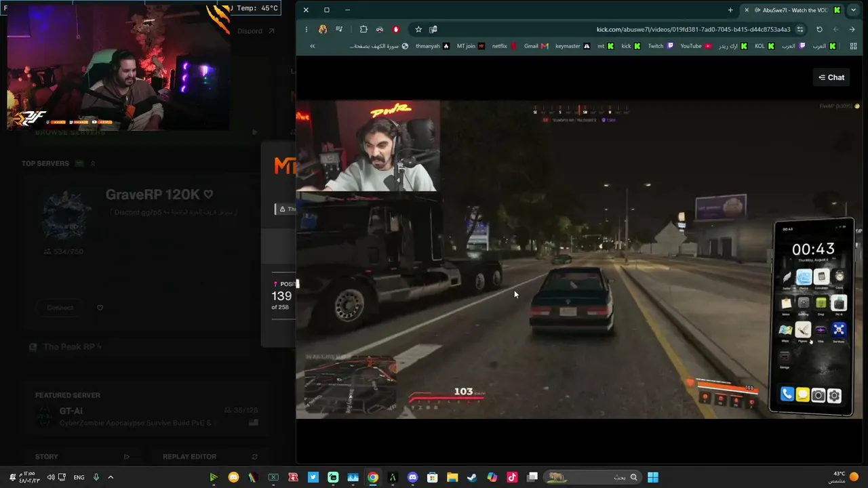The image size is (868, 488).
Task: Reload the Kick page
Action: pos(819,29)
